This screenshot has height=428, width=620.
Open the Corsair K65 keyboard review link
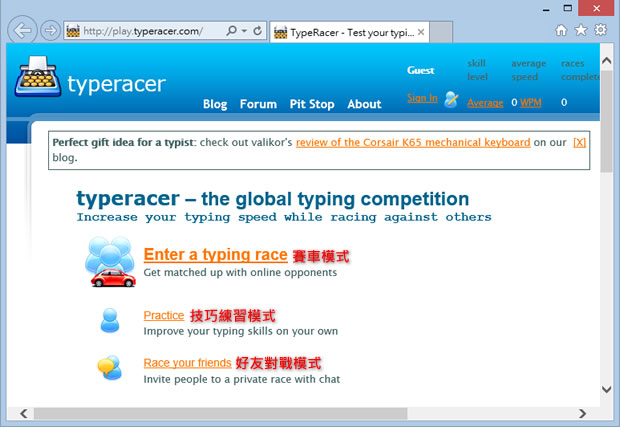tap(413, 142)
